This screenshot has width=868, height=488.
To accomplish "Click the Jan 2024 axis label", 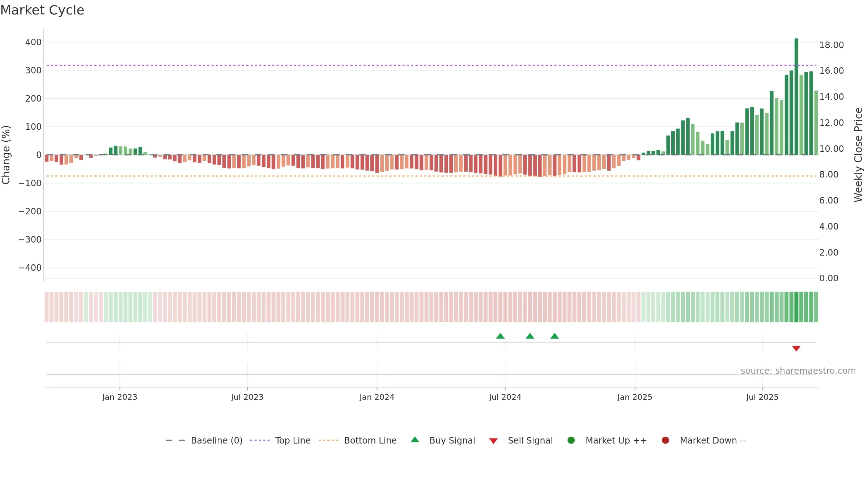I will tap(377, 397).
